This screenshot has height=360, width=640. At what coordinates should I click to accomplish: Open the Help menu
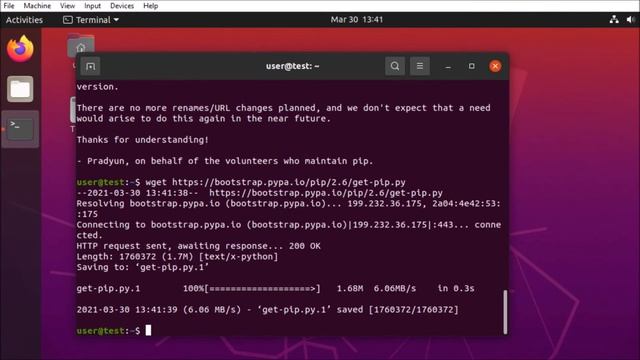[151, 6]
